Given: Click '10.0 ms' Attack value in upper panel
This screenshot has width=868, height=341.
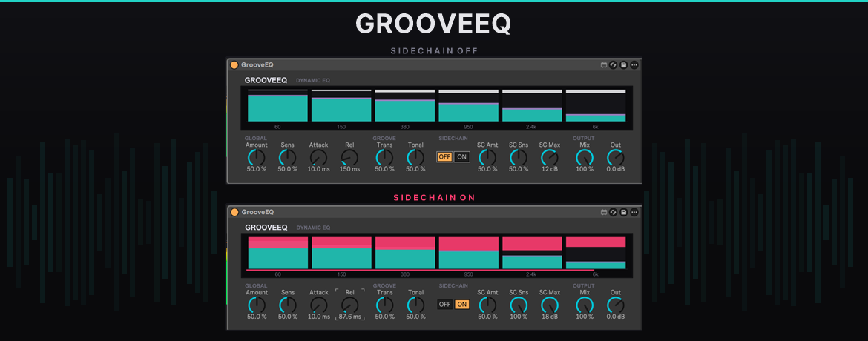Looking at the screenshot, I should pyautogui.click(x=319, y=170).
